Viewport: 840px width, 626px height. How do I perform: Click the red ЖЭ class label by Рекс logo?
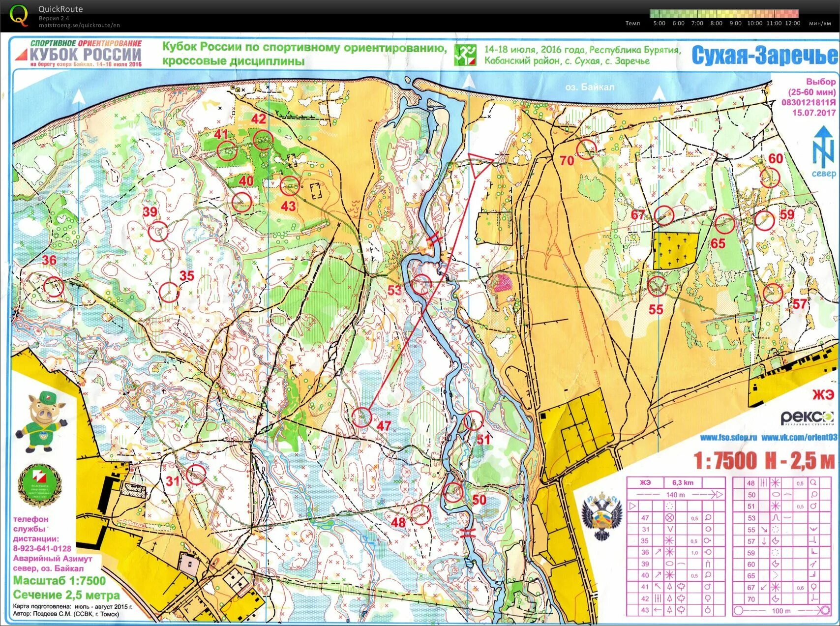[x=823, y=395]
